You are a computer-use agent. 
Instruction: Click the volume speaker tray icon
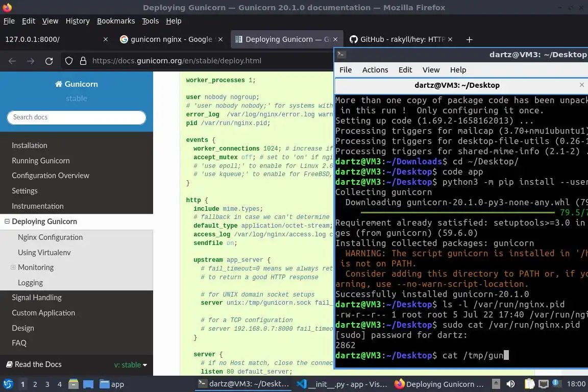point(510,384)
